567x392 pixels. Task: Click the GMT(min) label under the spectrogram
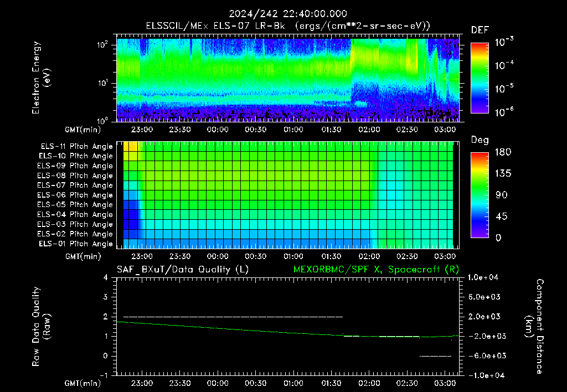coord(83,130)
